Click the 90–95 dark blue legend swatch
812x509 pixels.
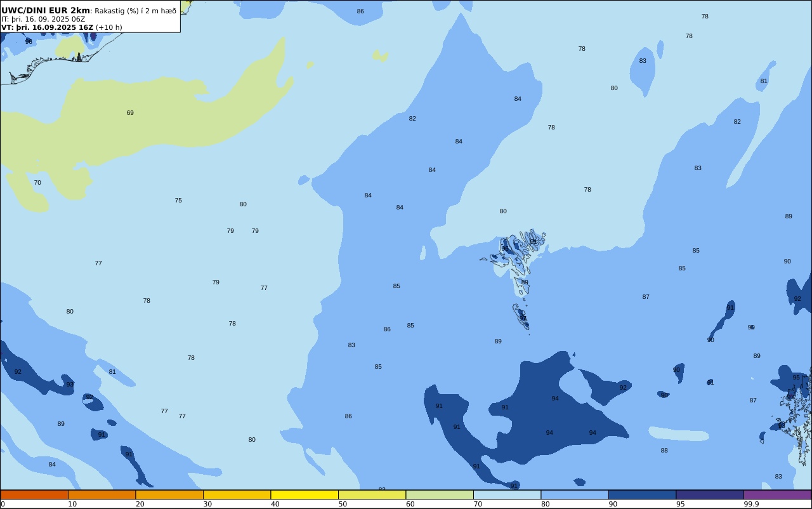642,494
